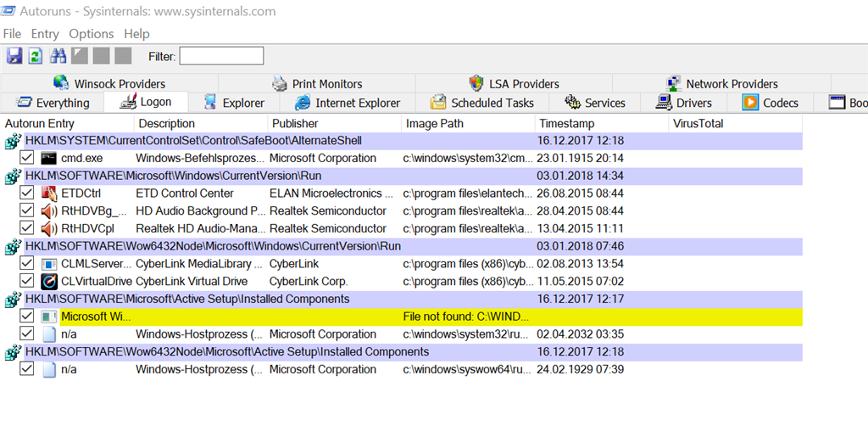Disable the RtHDVCpl autorun entry checkbox

coord(26,228)
